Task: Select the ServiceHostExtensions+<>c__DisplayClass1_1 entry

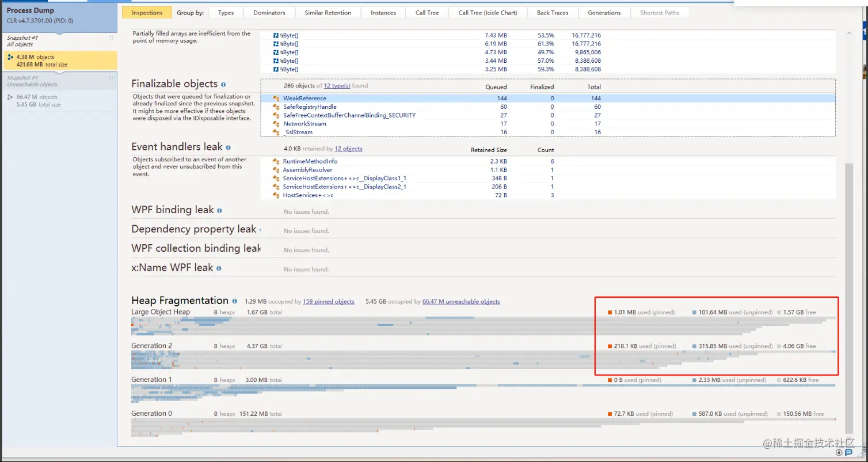Action: (x=344, y=179)
